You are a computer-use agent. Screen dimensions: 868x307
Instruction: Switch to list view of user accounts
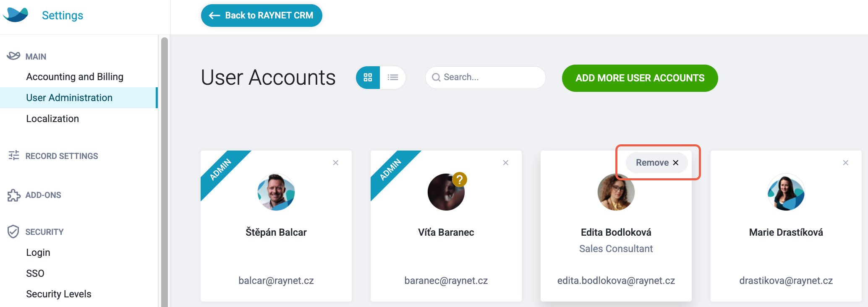point(393,78)
